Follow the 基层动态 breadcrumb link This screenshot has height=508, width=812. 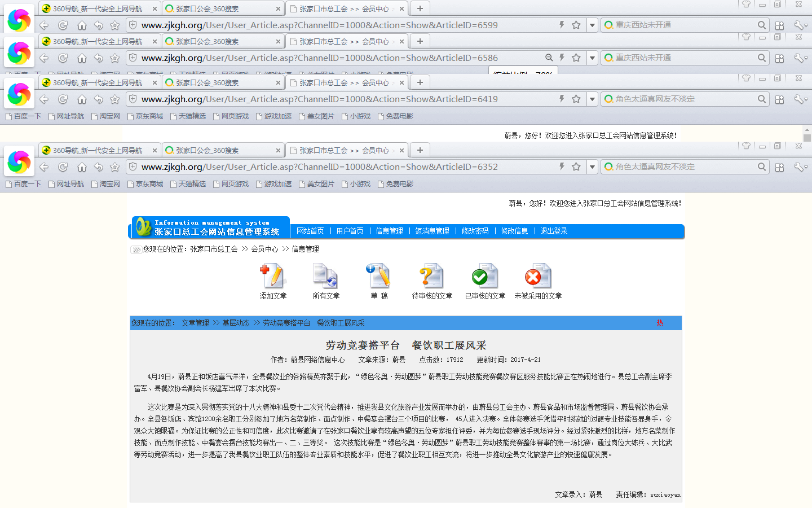236,323
